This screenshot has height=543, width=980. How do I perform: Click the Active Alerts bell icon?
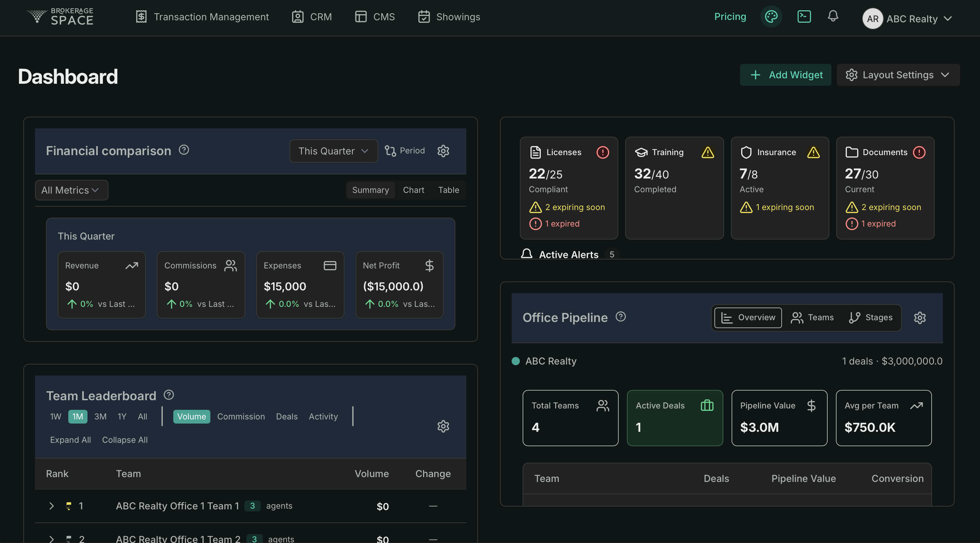[x=526, y=254]
